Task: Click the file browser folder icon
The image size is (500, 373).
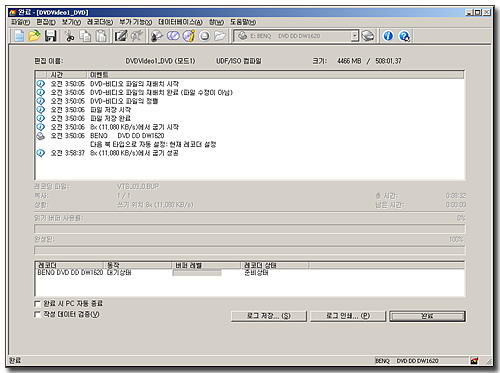Action: [220, 36]
